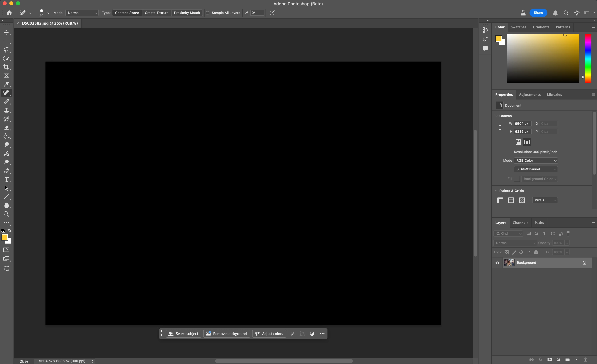
Task: Select the Horizontal Type tool
Action: 6,180
